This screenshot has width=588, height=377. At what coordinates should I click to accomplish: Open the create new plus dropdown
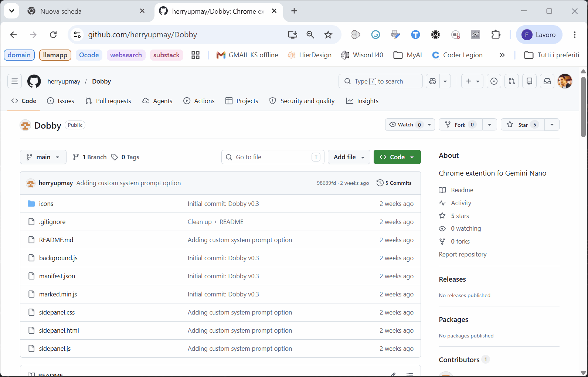click(x=473, y=81)
